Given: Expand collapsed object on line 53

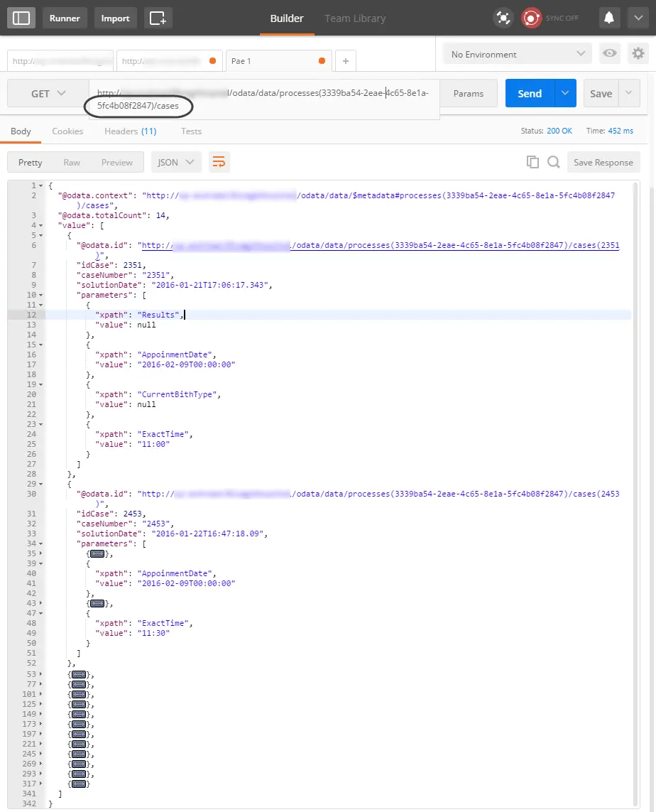Looking at the screenshot, I should 79,674.
